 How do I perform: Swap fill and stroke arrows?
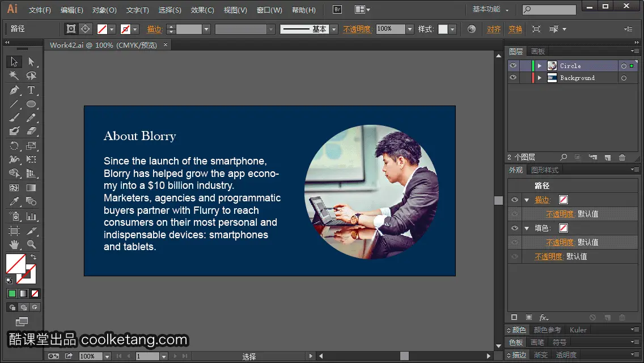(33, 258)
